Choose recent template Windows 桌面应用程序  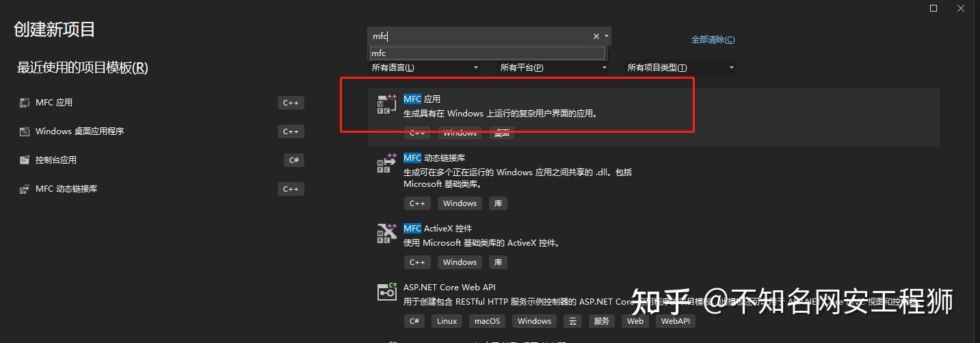tap(80, 131)
